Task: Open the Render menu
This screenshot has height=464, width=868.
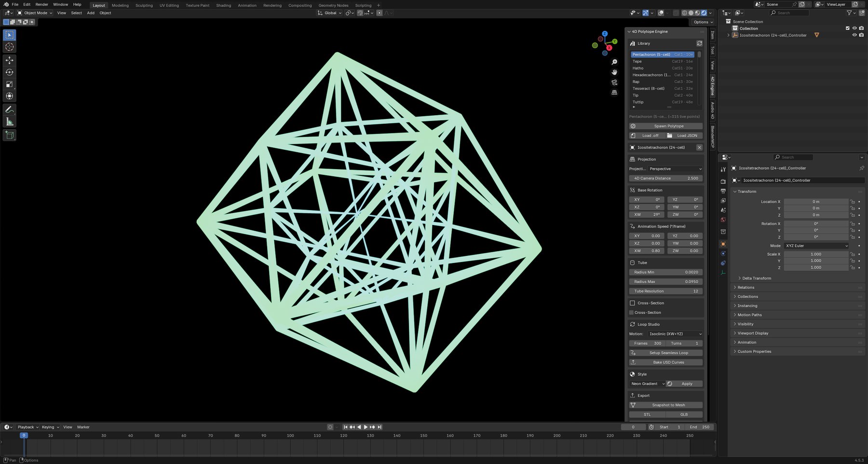Action: click(42, 4)
